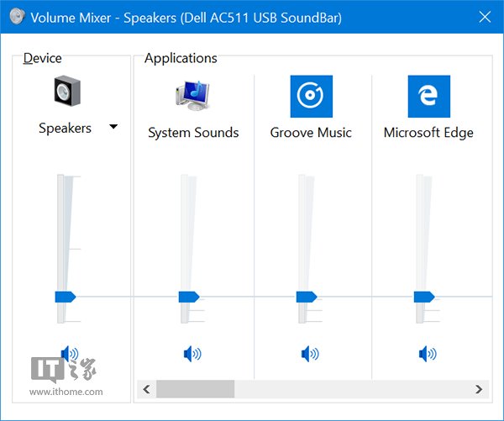Click the Applications group heading
Screen dimensions: 504x421
pyautogui.click(x=181, y=58)
